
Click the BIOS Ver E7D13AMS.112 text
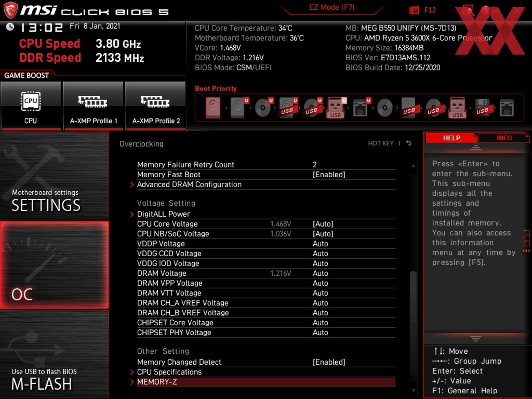pos(388,58)
